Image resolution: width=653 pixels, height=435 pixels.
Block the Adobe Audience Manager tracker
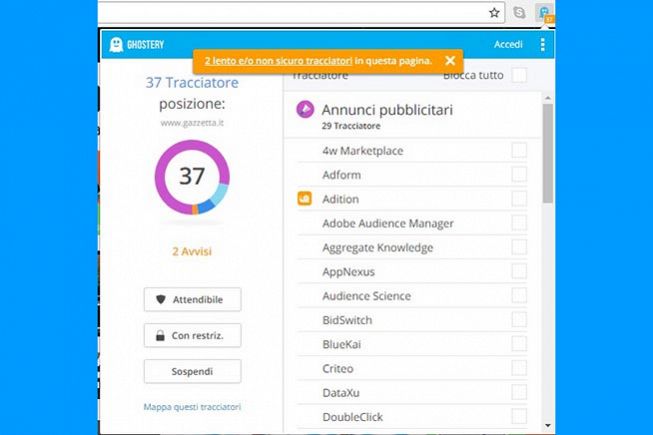click(x=519, y=223)
